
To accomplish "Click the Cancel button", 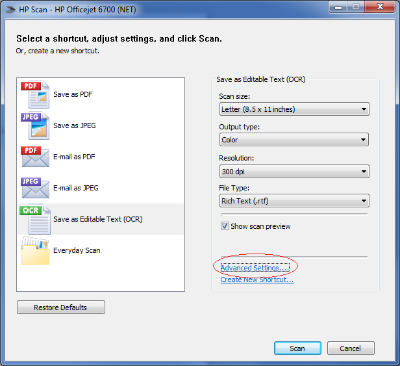I will (351, 348).
